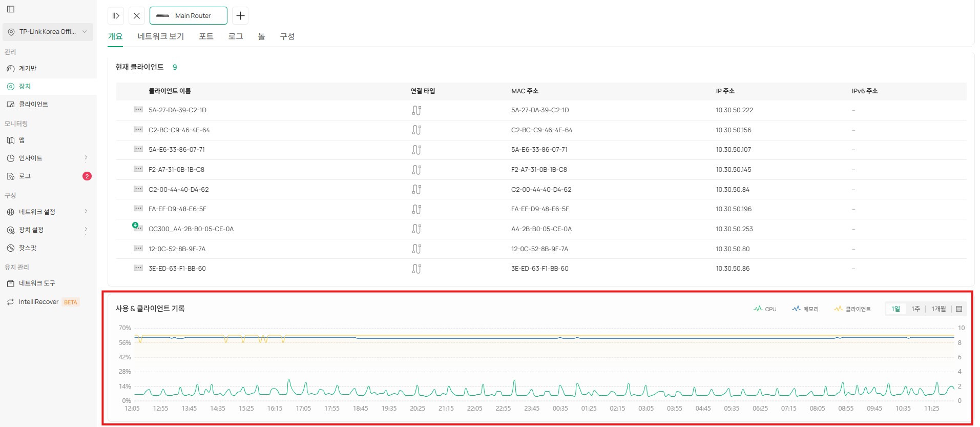Add a new device tab with plus

tap(240, 16)
